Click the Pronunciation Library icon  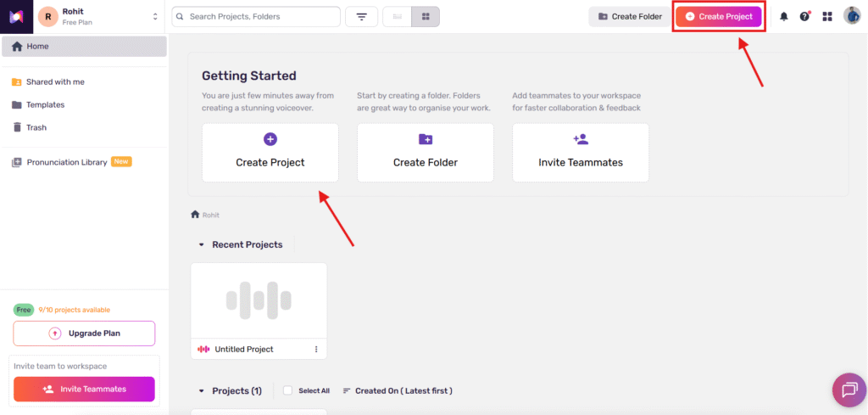pos(17,162)
